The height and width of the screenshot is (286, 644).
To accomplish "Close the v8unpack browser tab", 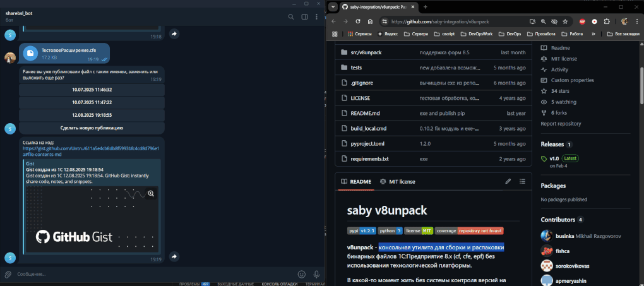I will (x=413, y=7).
